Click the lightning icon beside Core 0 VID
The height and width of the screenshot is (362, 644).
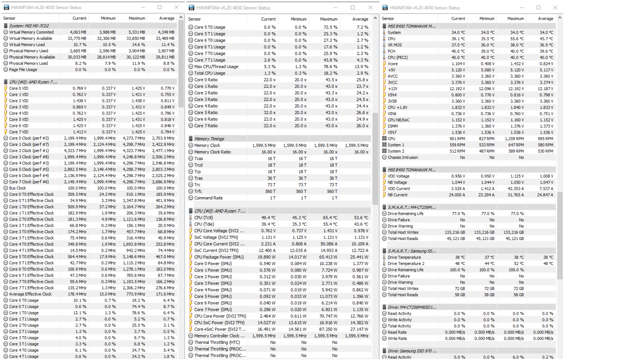(x=6, y=88)
